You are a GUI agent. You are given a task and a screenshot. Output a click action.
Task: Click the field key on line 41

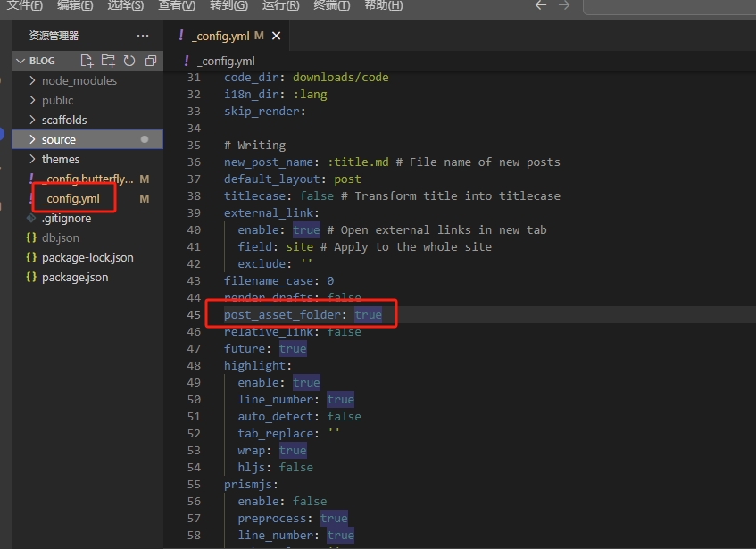[254, 246]
